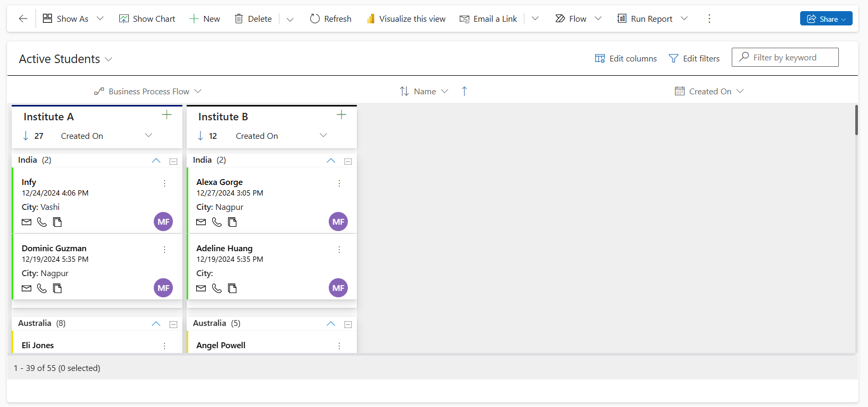868x407 pixels.
Task: Open the toolbar overflow more commands menu
Action: (x=709, y=19)
